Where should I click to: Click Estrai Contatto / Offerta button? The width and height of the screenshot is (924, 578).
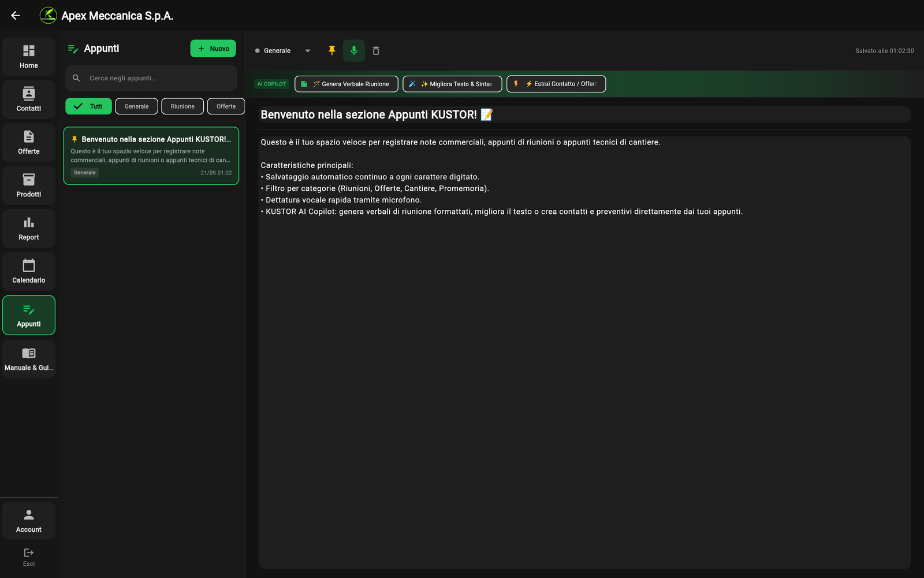pyautogui.click(x=556, y=84)
